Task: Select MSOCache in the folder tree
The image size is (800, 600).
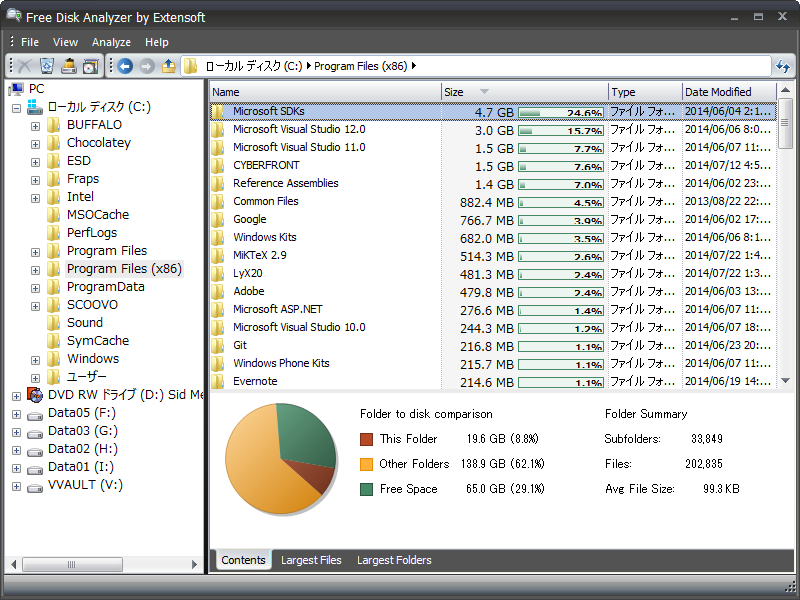Action: click(x=98, y=215)
